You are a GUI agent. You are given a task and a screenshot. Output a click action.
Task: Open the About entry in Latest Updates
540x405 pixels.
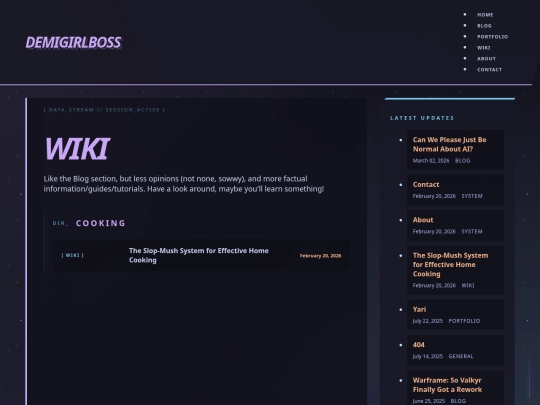tap(423, 220)
